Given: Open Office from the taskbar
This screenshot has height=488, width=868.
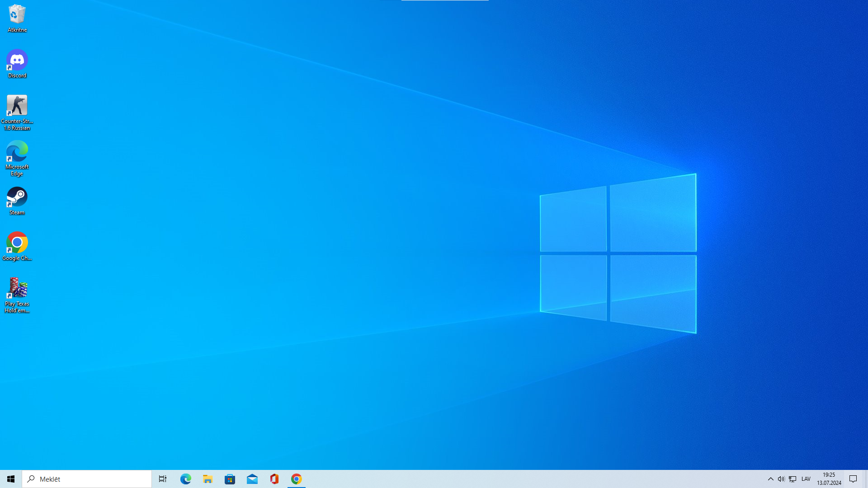Looking at the screenshot, I should click(x=274, y=479).
